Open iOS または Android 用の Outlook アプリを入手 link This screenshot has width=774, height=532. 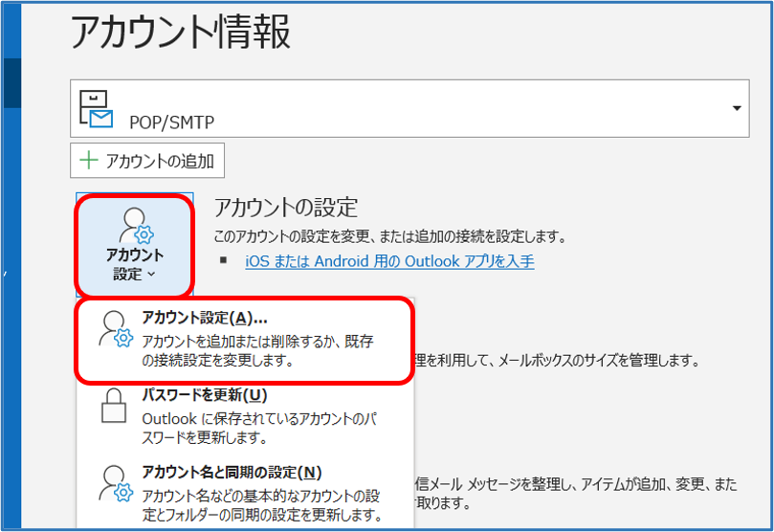tap(389, 260)
